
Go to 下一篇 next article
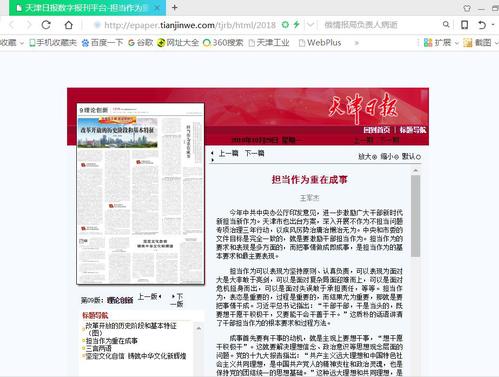[254, 153]
